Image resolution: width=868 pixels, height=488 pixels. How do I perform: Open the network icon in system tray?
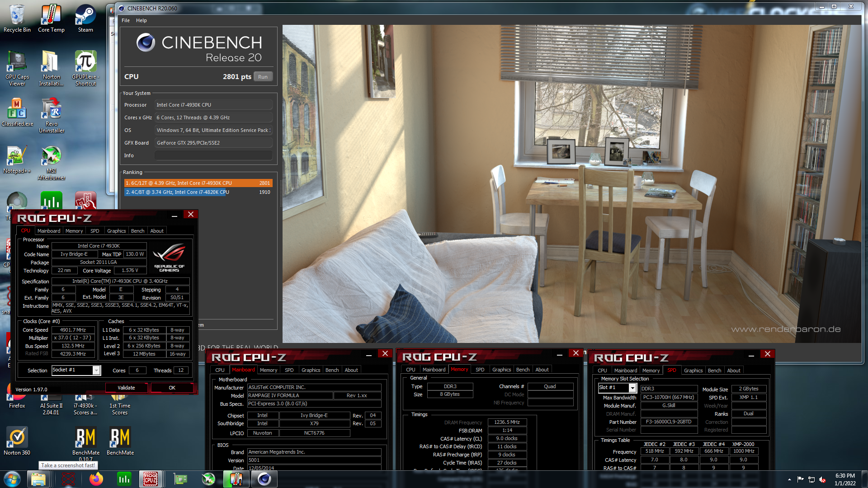(x=811, y=479)
